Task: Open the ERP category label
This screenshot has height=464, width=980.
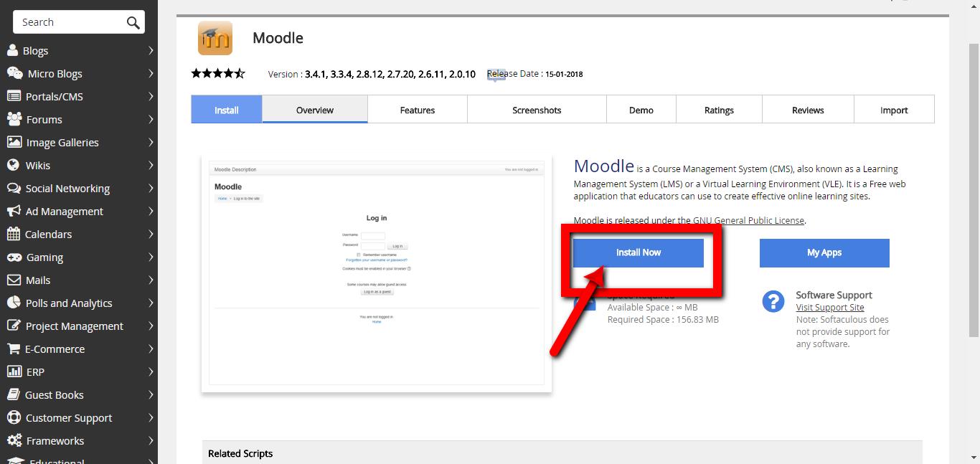Action: click(x=35, y=372)
